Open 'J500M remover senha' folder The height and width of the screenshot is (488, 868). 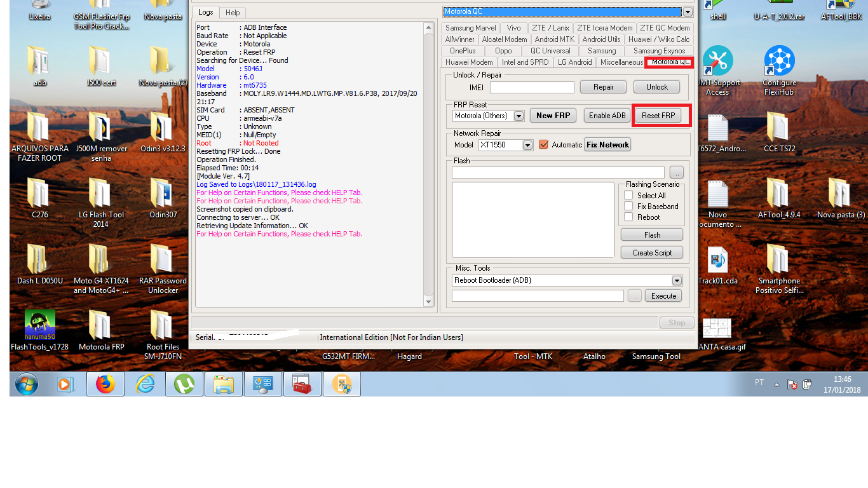point(101,137)
